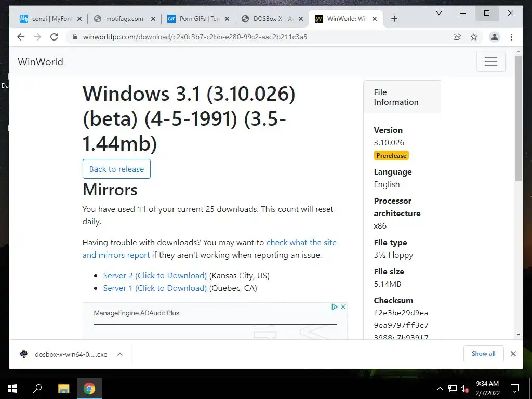Show hidden system tray icons

pos(440,389)
